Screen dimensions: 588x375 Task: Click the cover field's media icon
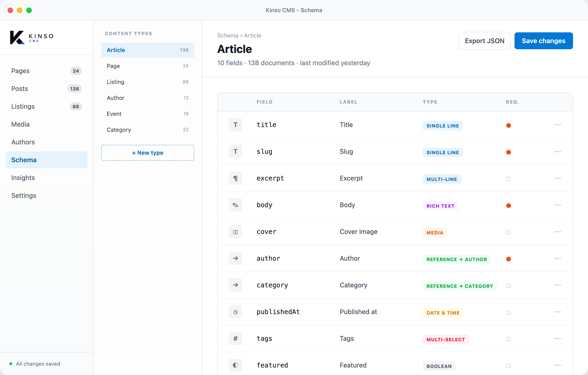235,232
